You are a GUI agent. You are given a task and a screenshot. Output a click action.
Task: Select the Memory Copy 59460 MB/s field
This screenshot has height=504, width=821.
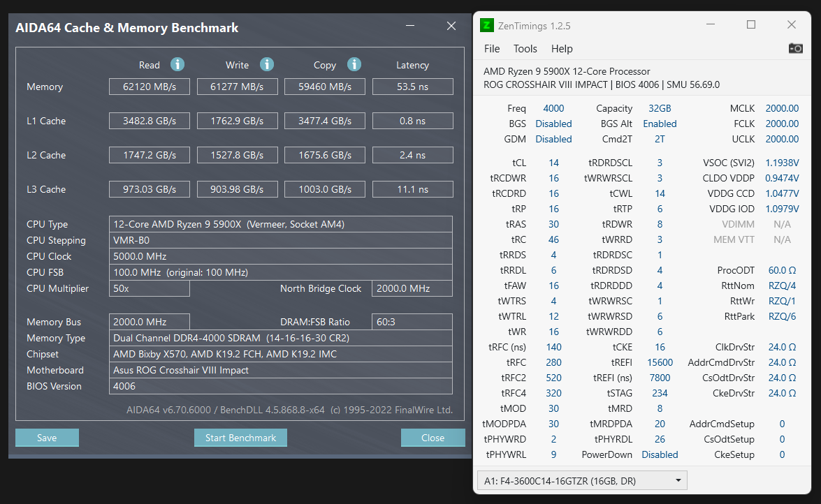325,87
